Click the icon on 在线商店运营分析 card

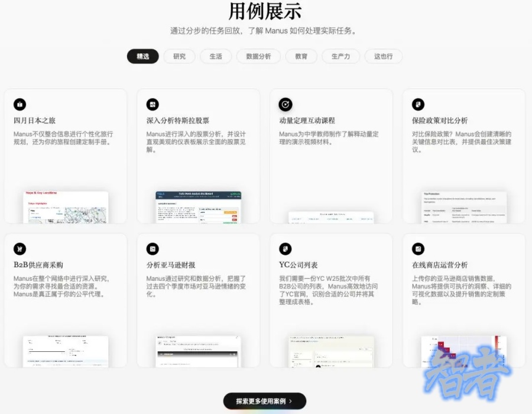click(418, 250)
